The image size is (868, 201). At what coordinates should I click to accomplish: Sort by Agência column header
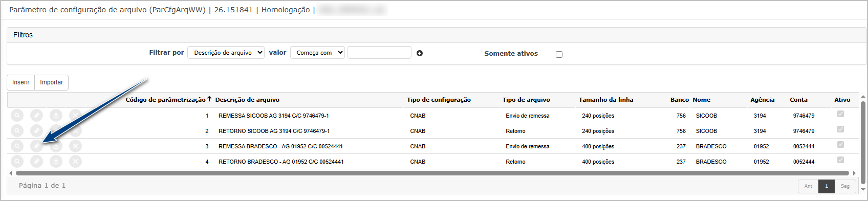pos(763,100)
